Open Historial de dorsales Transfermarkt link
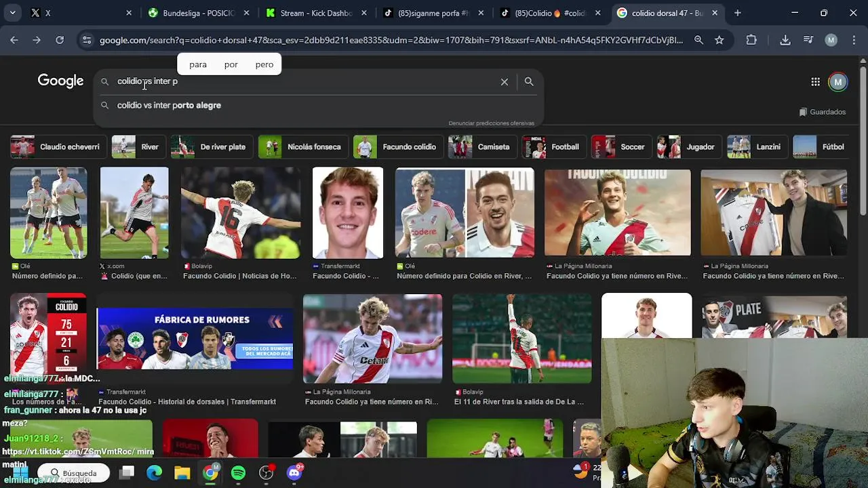The width and height of the screenshot is (868, 488). (x=186, y=402)
